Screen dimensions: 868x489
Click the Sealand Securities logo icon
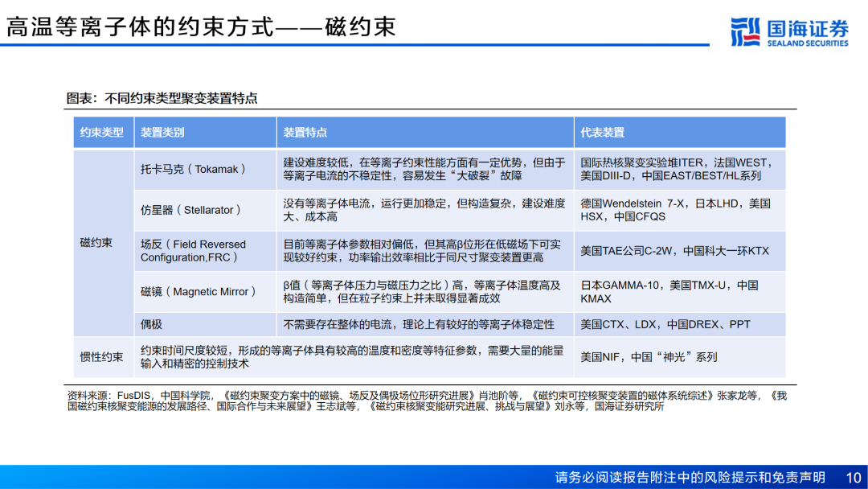point(745,31)
